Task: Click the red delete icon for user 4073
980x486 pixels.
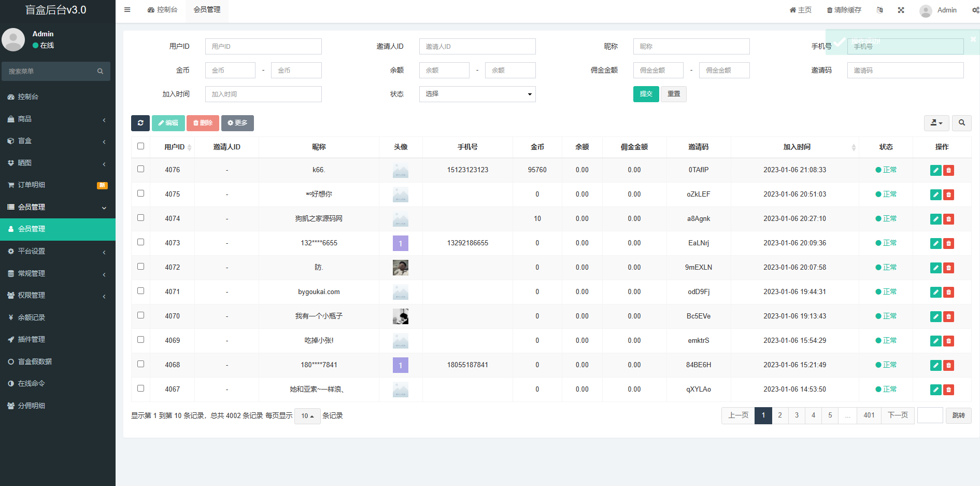Action: tap(948, 243)
